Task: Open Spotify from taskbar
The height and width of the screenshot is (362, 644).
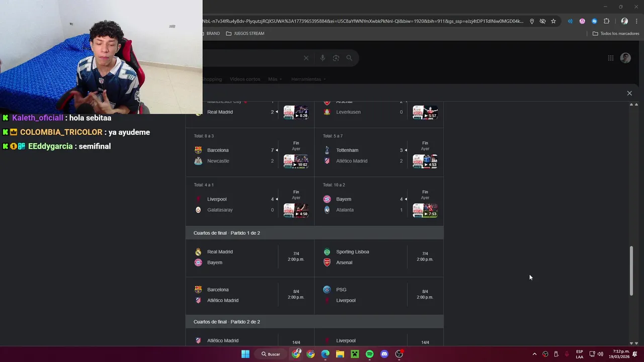Action: click(x=369, y=354)
